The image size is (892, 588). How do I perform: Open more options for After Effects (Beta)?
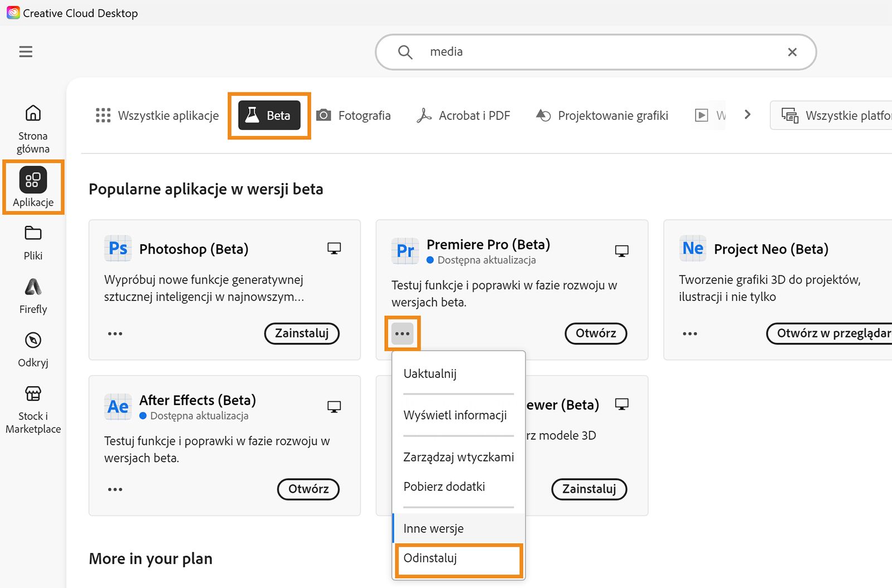(x=115, y=489)
